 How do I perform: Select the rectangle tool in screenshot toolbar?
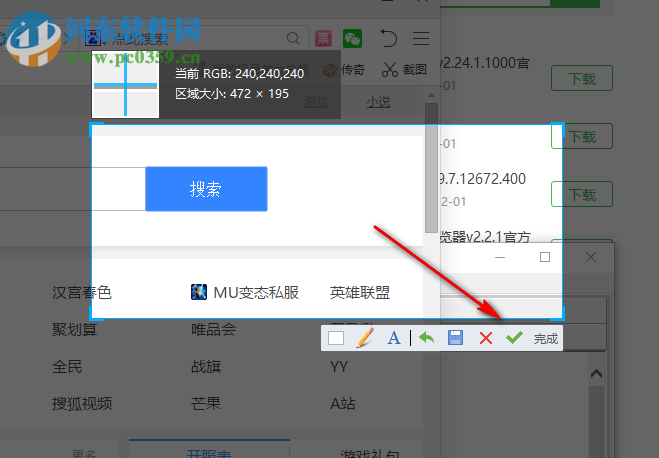tap(336, 338)
